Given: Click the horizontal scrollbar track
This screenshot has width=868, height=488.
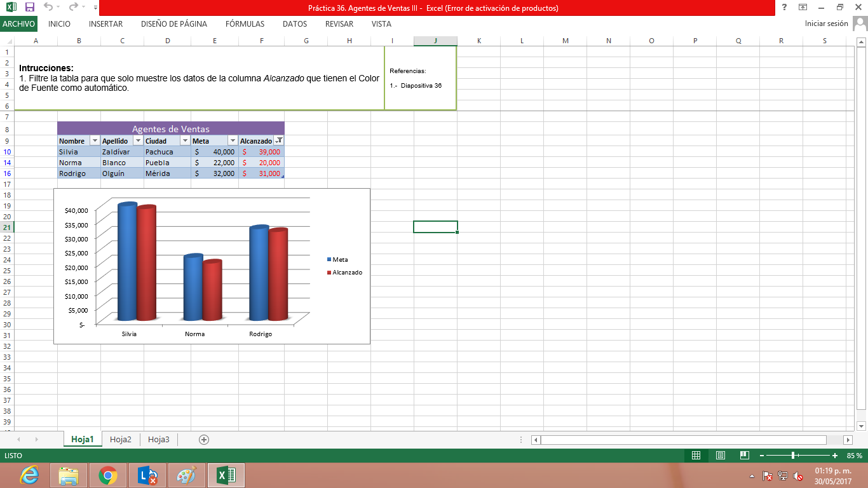Looking at the screenshot, I should pyautogui.click(x=683, y=440).
